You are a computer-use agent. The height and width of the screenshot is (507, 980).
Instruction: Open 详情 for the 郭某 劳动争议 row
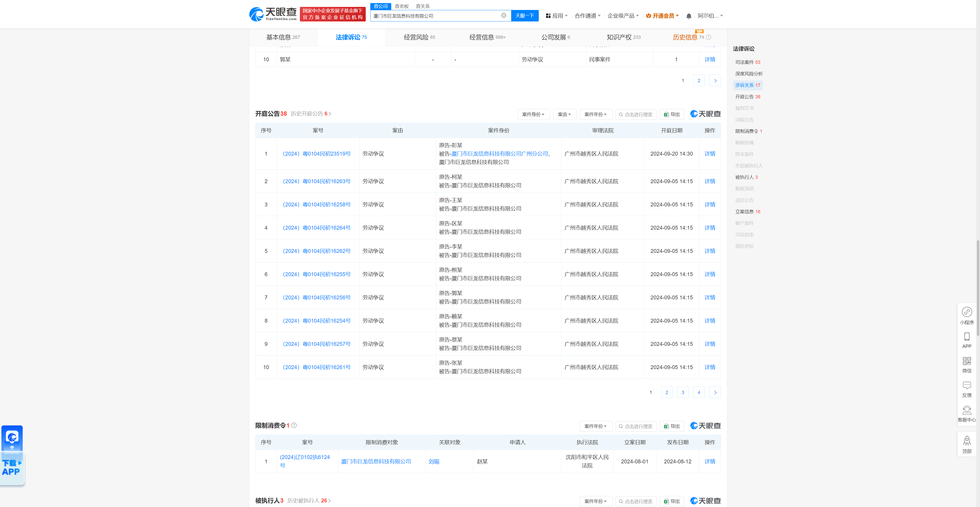click(709, 59)
